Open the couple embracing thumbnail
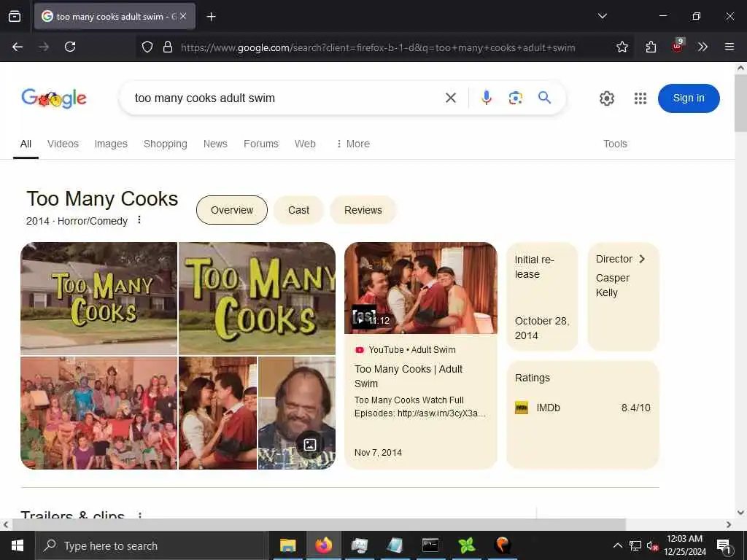Screen dimensions: 747x560 click(x=217, y=413)
